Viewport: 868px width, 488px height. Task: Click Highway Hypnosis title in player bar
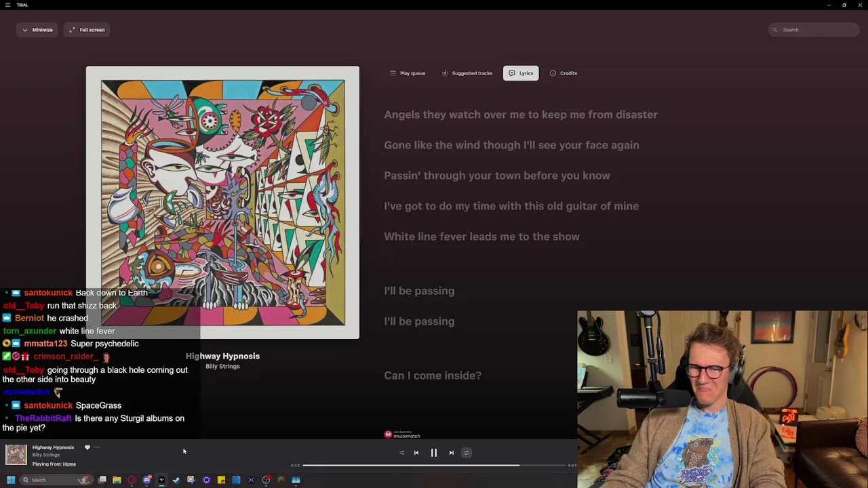click(x=53, y=447)
